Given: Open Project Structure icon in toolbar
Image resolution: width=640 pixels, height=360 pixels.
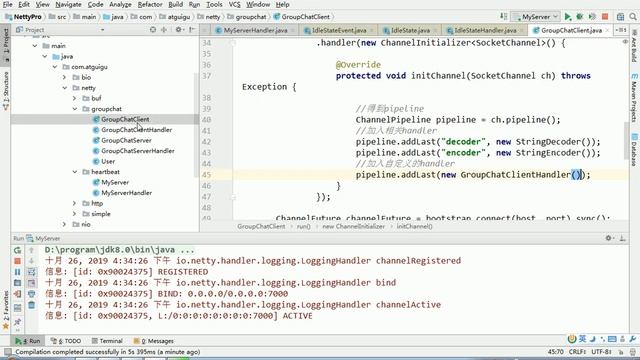Looking at the screenshot, I should [x=620, y=17].
